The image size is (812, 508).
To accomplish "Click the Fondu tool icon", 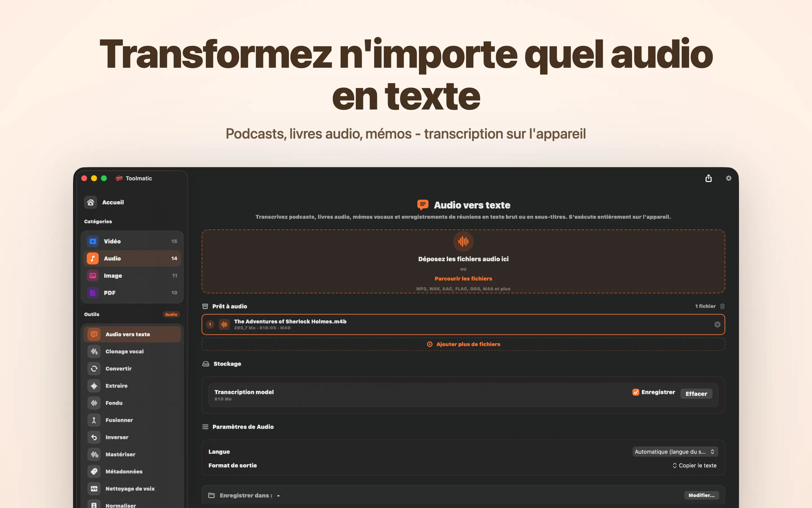I will pos(94,403).
